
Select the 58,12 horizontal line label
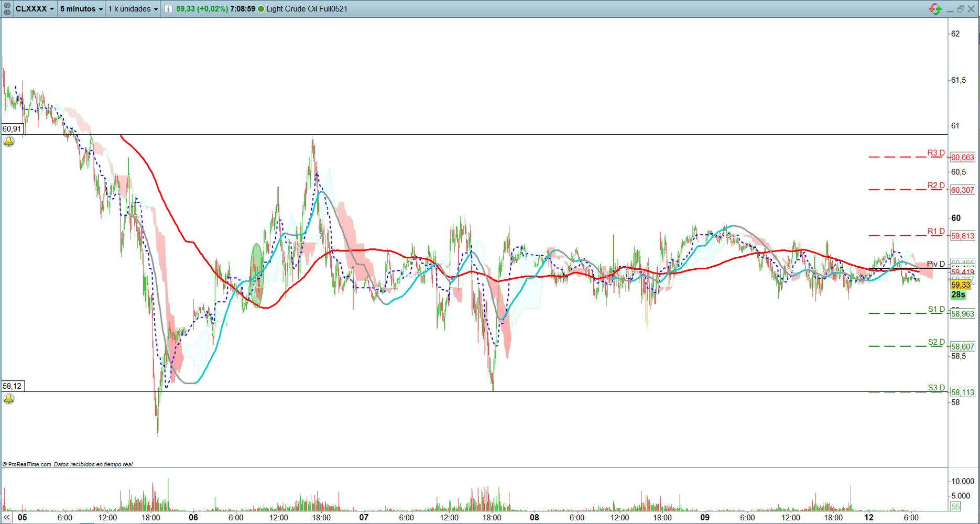click(x=12, y=386)
